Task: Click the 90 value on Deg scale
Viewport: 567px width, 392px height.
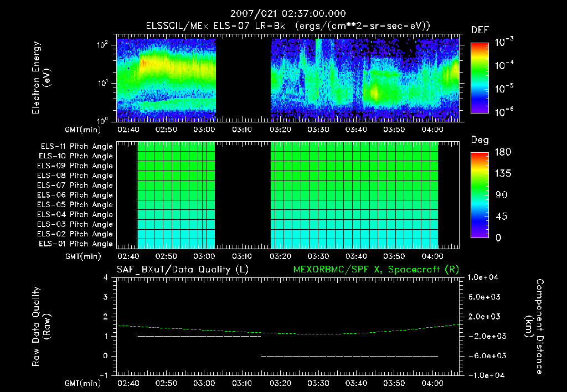Action: pos(502,195)
